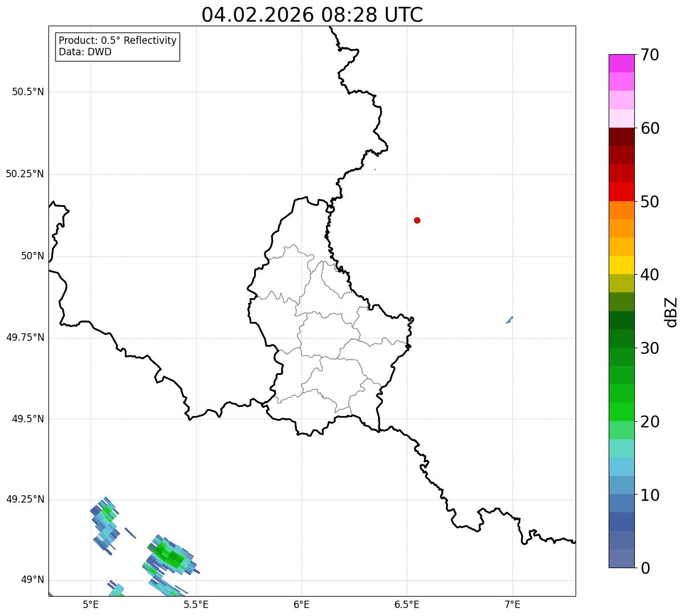The height and width of the screenshot is (616, 685).
Task: Select the dark maroon colorbar swatch below 60
Action: (x=621, y=137)
